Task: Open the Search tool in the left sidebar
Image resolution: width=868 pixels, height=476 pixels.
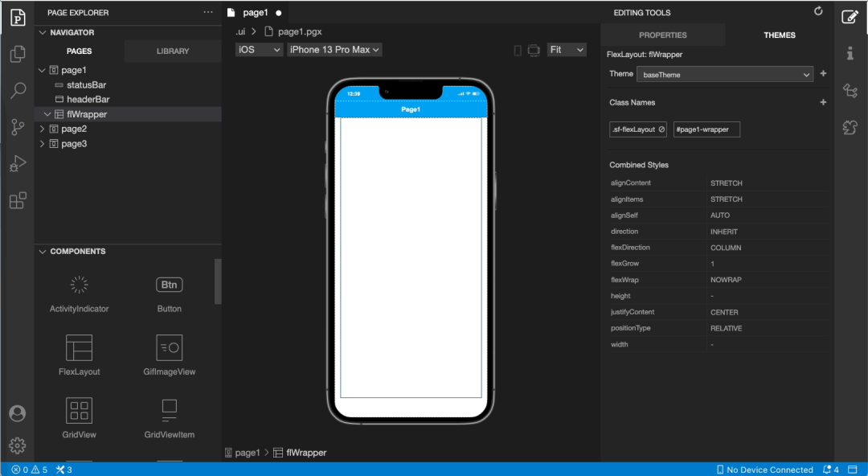Action: tap(18, 91)
